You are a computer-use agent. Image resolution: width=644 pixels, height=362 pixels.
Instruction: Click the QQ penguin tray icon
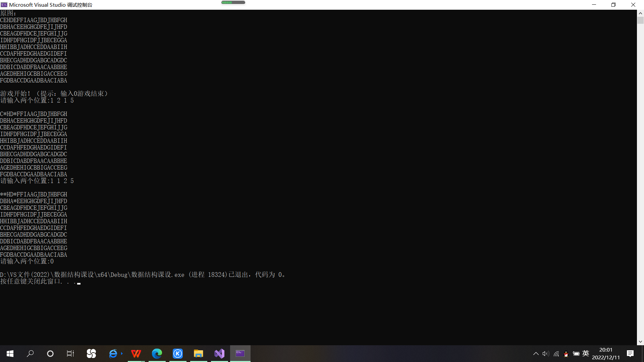click(566, 354)
